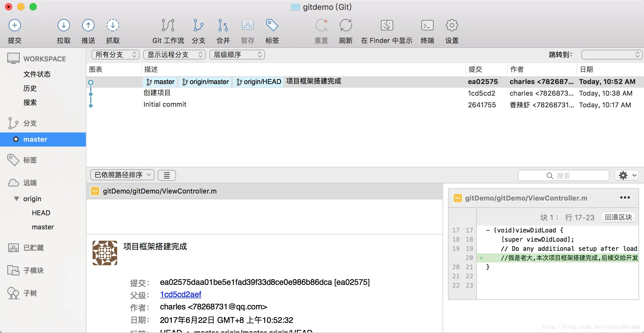Open Git Flow (Git 工作流) tool

point(168,25)
